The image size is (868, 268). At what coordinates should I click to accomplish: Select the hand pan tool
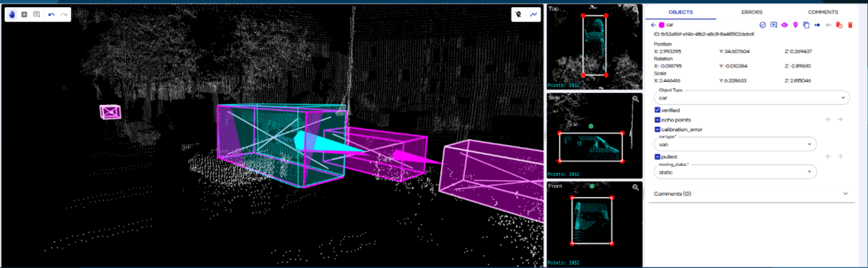click(13, 14)
